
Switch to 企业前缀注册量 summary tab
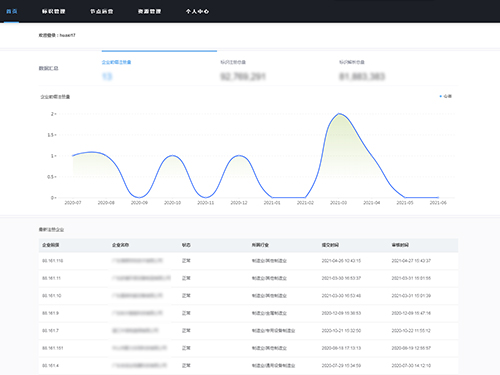point(116,62)
